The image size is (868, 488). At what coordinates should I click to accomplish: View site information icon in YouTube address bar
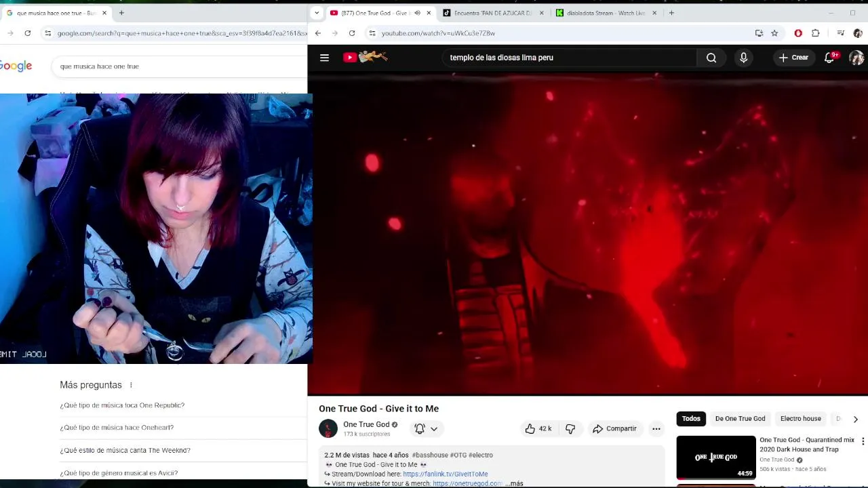coord(372,33)
